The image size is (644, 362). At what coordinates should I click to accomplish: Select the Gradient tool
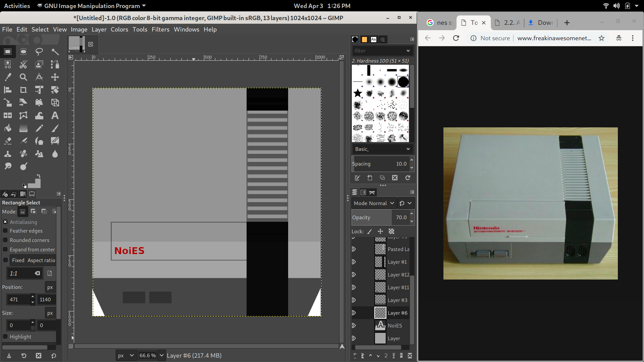pos(23,128)
